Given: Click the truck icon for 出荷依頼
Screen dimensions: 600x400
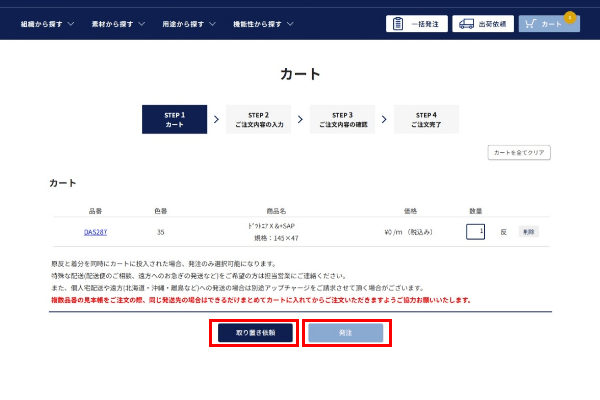Looking at the screenshot, I should [466, 23].
